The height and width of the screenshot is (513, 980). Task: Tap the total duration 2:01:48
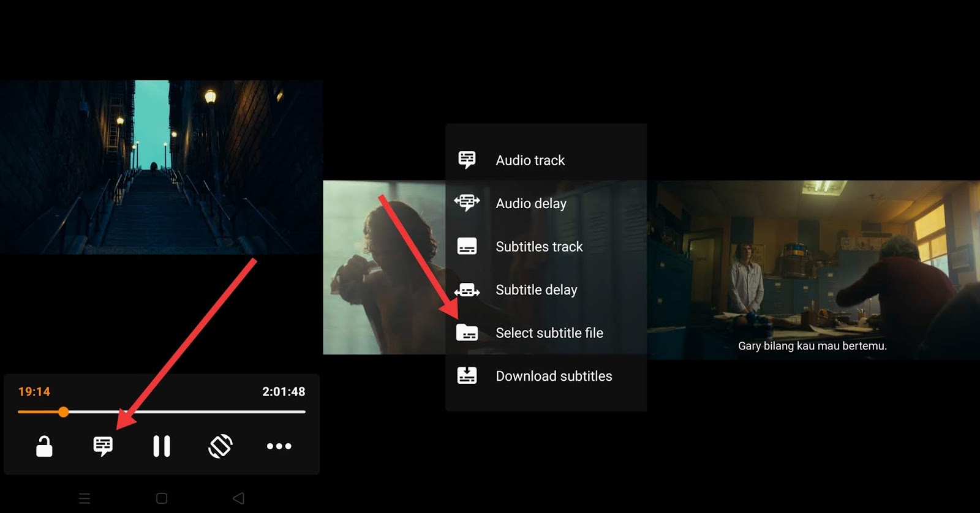(x=284, y=392)
